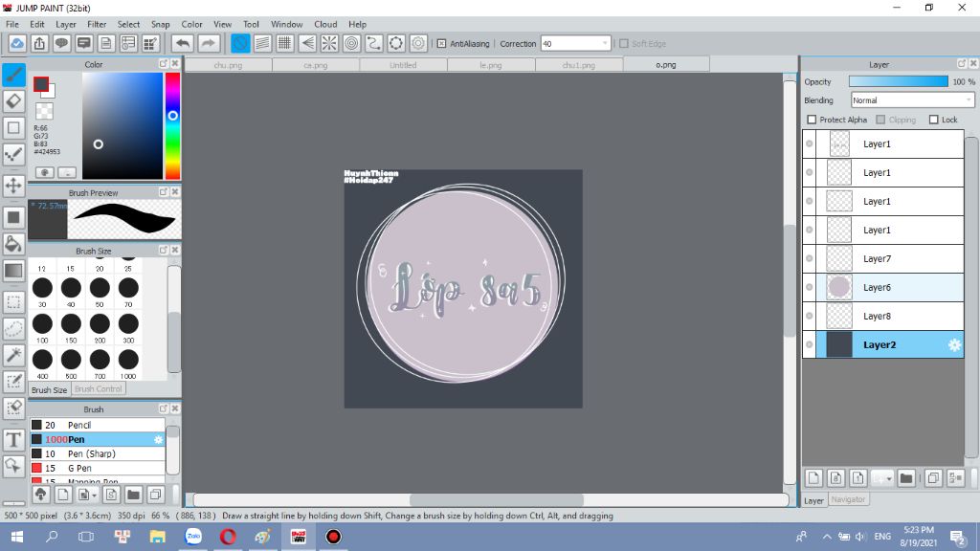Open the Layer menu
This screenshot has width=980, height=551.
[x=66, y=24]
